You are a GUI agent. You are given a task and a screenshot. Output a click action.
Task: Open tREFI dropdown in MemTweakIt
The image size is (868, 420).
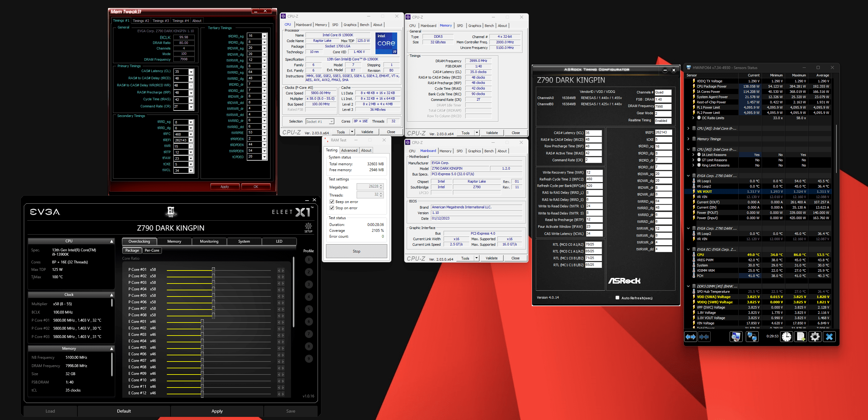click(191, 140)
